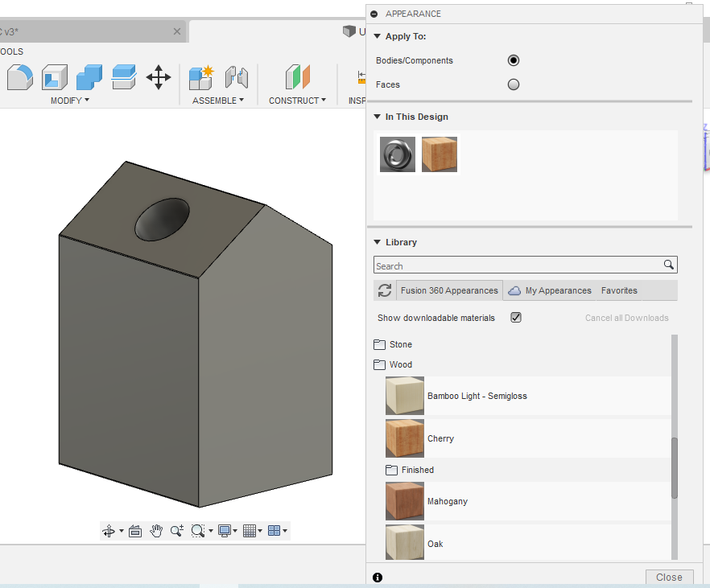Activate the Move/Copy arrows tool
The image size is (710, 588).
(x=158, y=78)
